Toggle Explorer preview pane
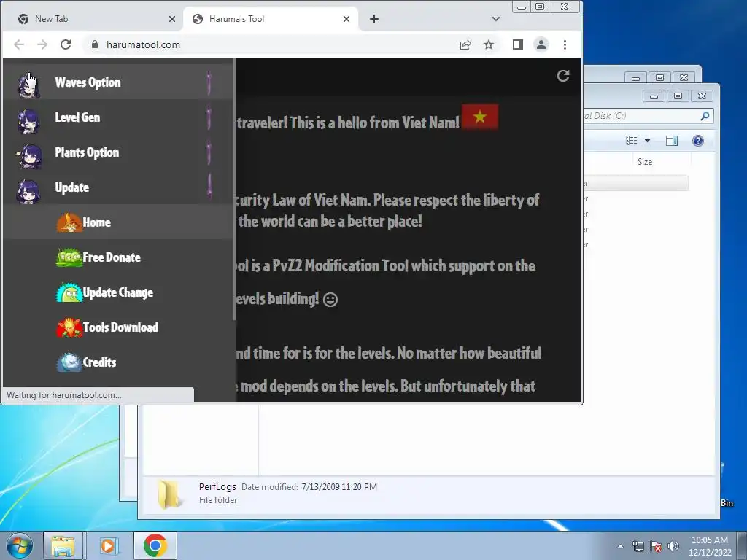 [x=672, y=141]
